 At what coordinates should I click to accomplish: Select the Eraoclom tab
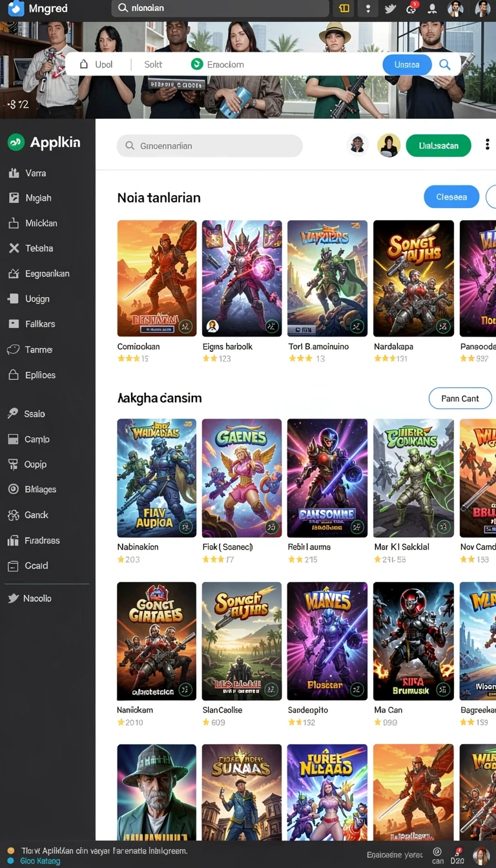[218, 65]
